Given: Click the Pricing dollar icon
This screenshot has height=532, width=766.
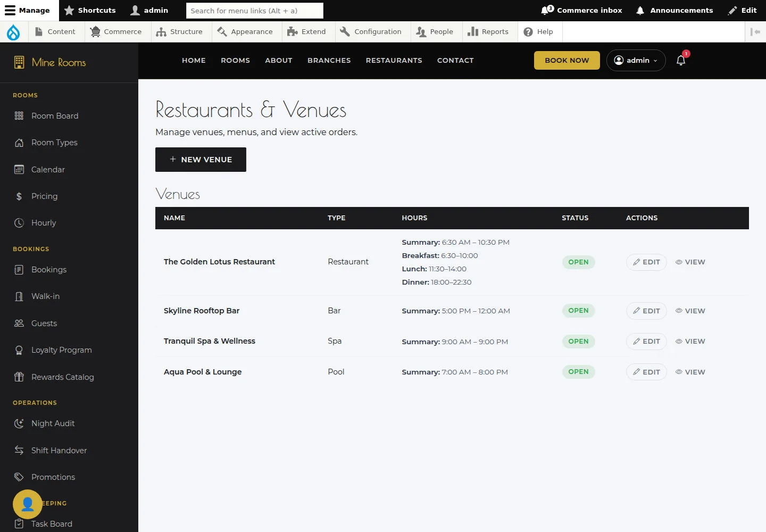Looking at the screenshot, I should (19, 196).
